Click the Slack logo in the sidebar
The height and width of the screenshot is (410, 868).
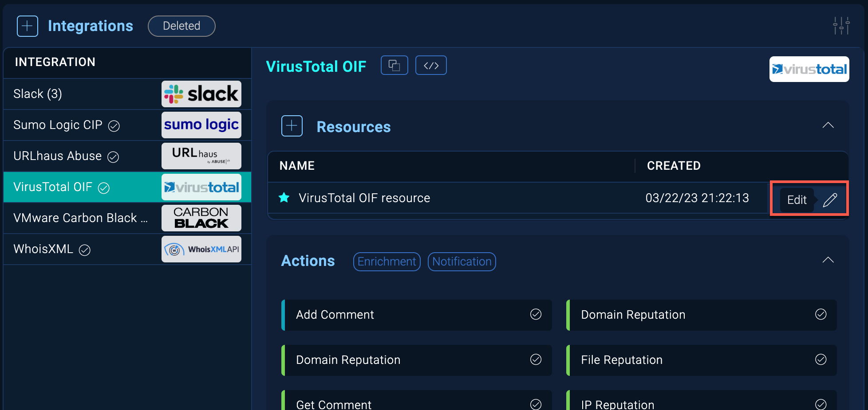point(201,94)
